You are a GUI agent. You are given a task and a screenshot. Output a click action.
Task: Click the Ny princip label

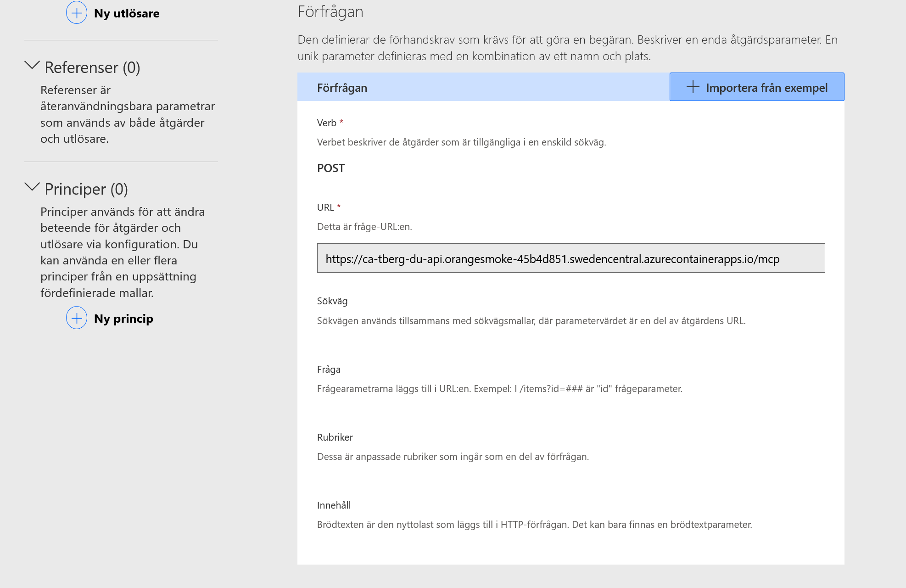[x=123, y=319]
